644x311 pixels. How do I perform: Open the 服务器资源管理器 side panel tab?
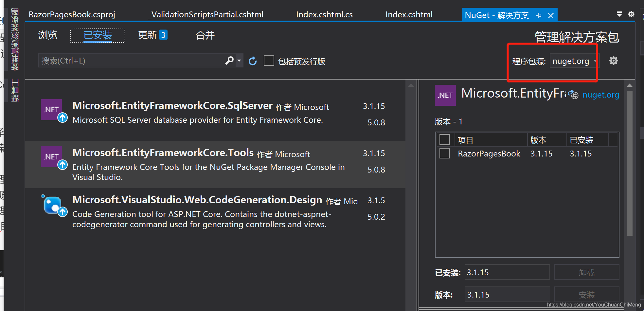click(15, 39)
